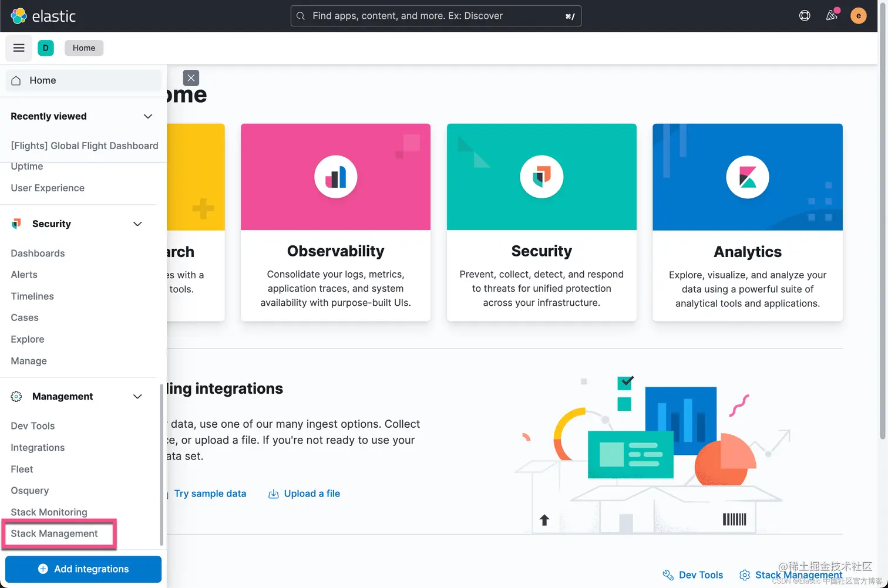The width and height of the screenshot is (888, 588).
Task: Click the sidebar vertical scrollbar
Action: click(162, 465)
